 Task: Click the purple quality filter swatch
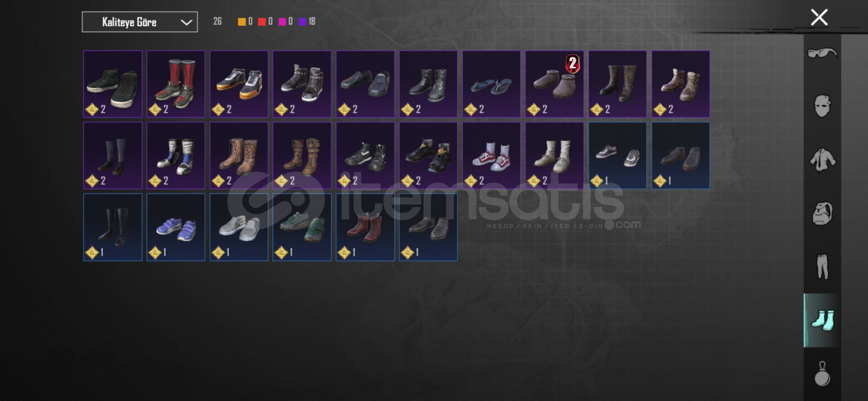(x=302, y=22)
